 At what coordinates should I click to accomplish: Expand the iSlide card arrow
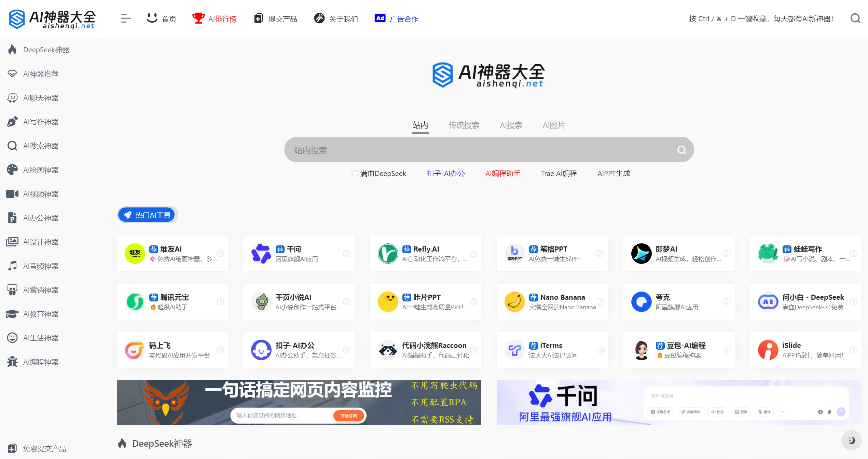coord(854,350)
